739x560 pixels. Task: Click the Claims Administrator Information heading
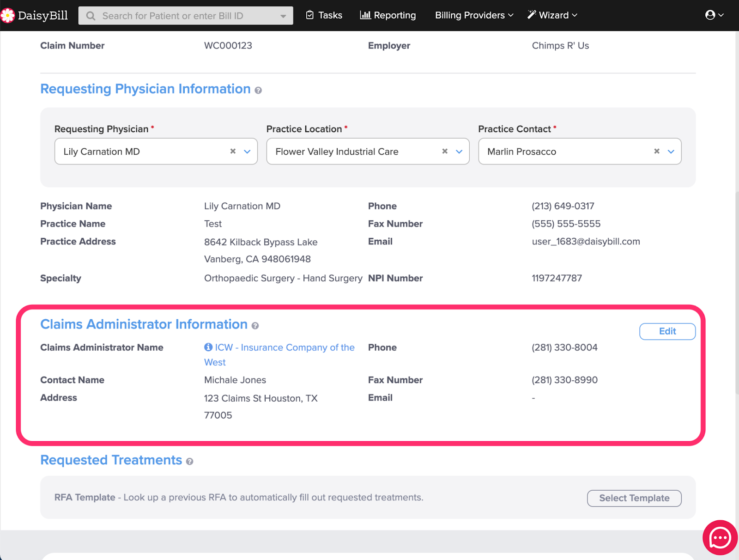(x=144, y=324)
